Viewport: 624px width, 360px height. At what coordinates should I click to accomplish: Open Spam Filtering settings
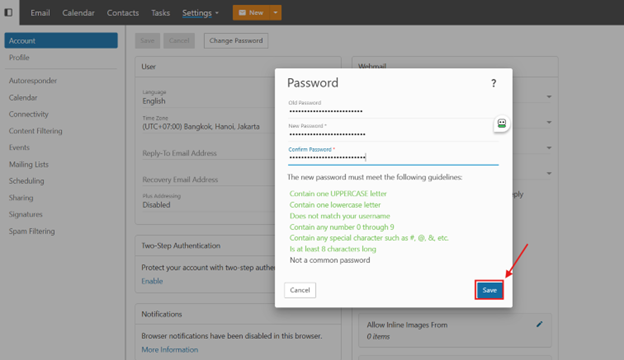[x=32, y=231]
